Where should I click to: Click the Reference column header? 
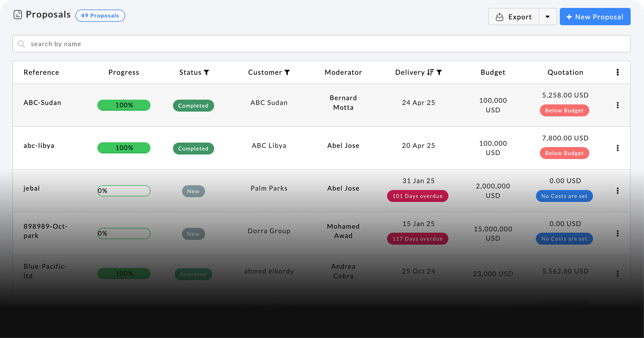pos(41,72)
